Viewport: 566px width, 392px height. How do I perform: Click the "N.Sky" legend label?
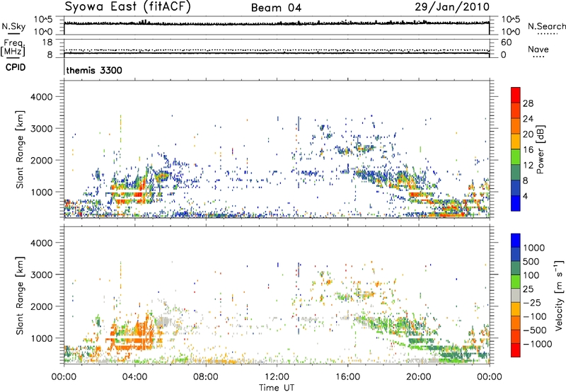13,26
